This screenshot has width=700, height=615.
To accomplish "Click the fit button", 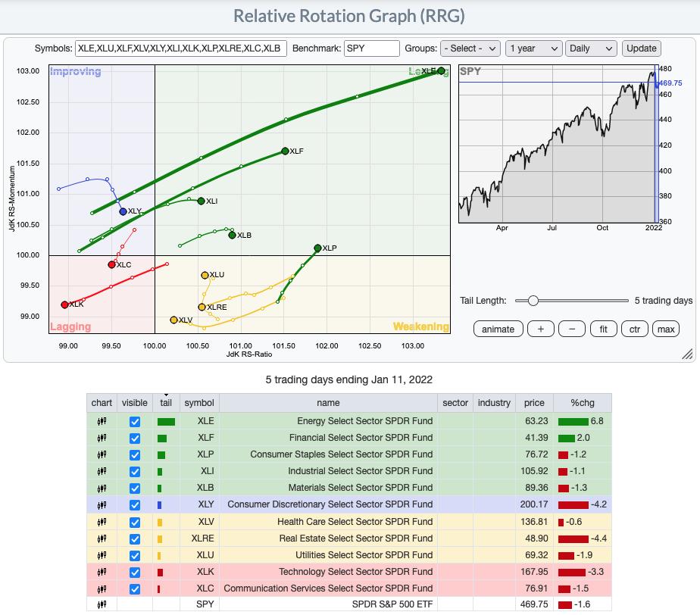I will click(603, 329).
